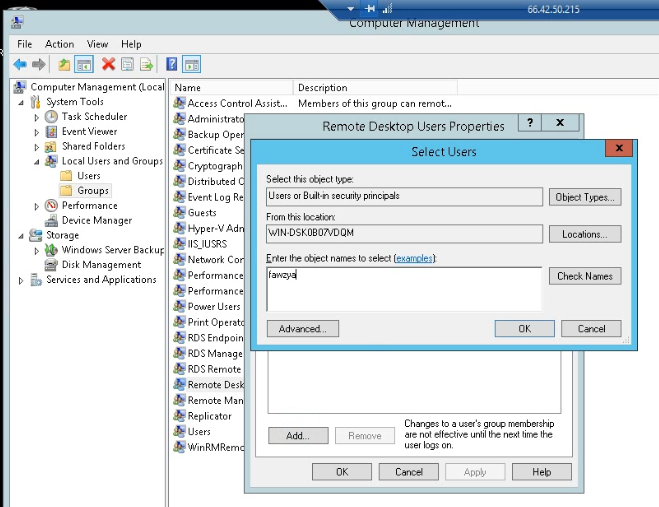Toggle the Show/Hide Action Pane icon

[x=192, y=64]
